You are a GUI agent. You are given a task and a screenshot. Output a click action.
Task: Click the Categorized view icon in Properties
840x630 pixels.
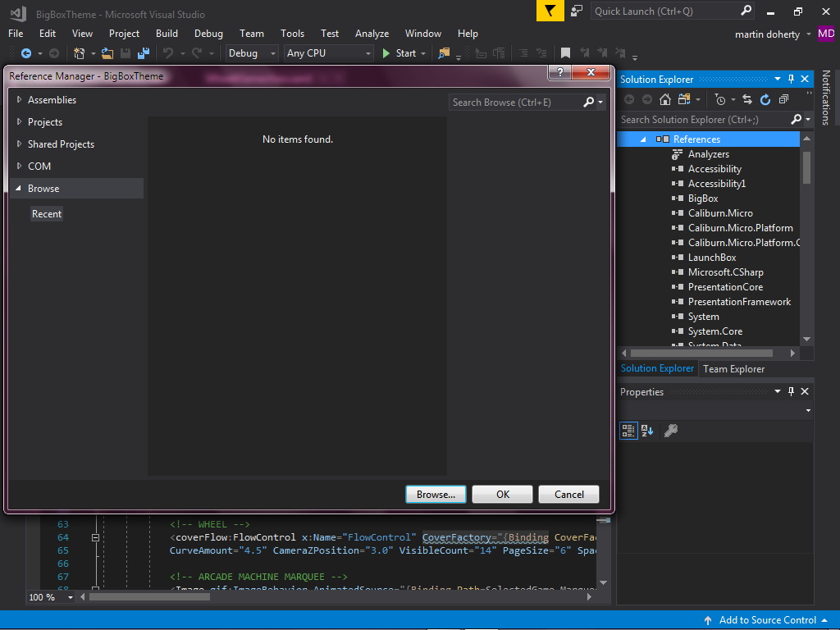coord(628,431)
